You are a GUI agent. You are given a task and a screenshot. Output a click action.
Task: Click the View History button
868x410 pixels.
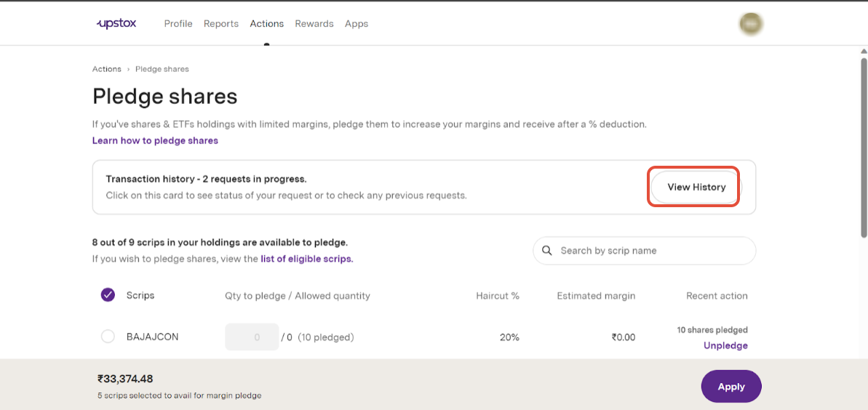[696, 187]
